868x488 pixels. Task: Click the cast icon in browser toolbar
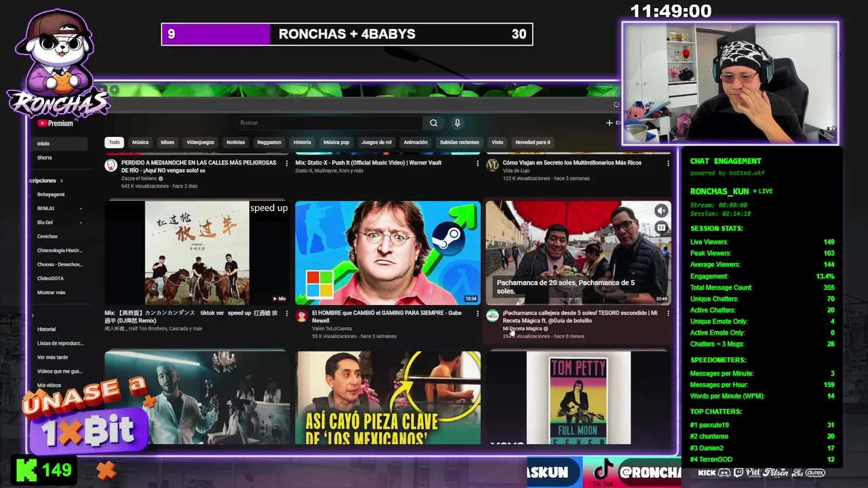tap(616, 104)
